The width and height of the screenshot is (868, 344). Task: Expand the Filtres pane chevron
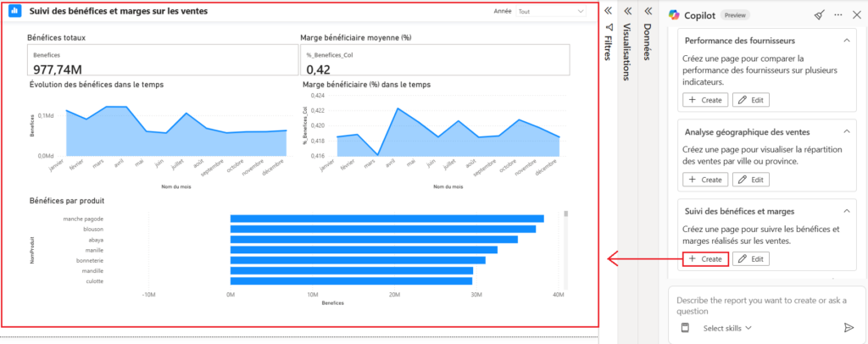pyautogui.click(x=609, y=10)
